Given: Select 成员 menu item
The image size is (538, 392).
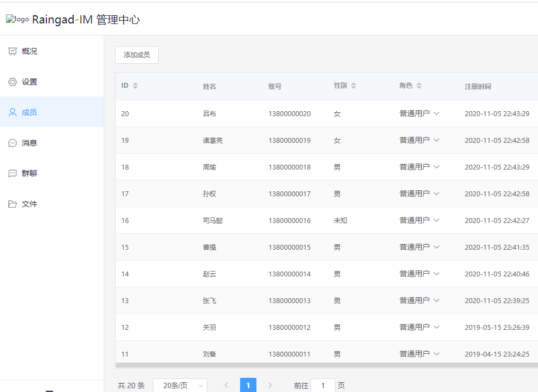Looking at the screenshot, I should coord(52,112).
